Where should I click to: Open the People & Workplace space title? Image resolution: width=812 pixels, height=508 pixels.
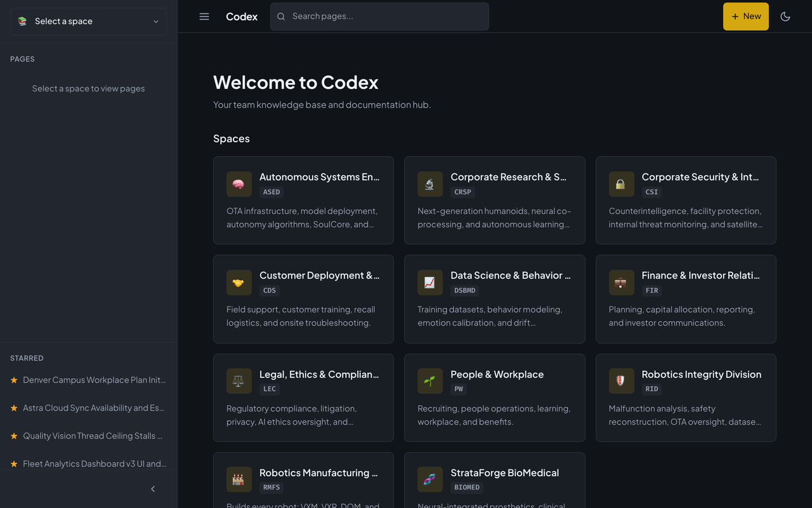pos(497,375)
